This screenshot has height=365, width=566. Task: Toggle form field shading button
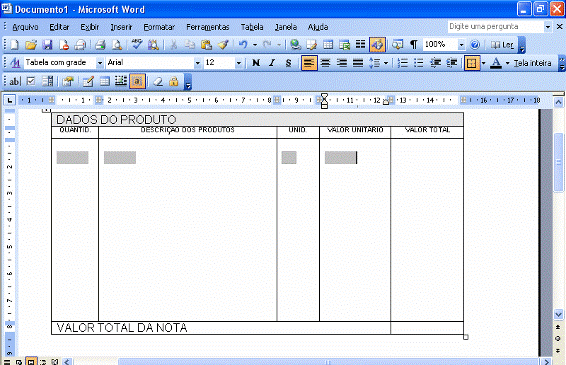coord(137,81)
